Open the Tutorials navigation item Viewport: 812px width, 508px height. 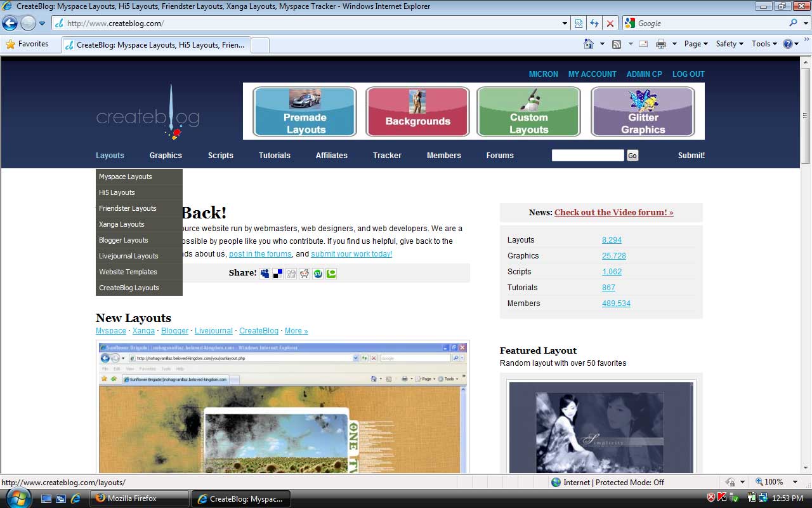click(275, 156)
